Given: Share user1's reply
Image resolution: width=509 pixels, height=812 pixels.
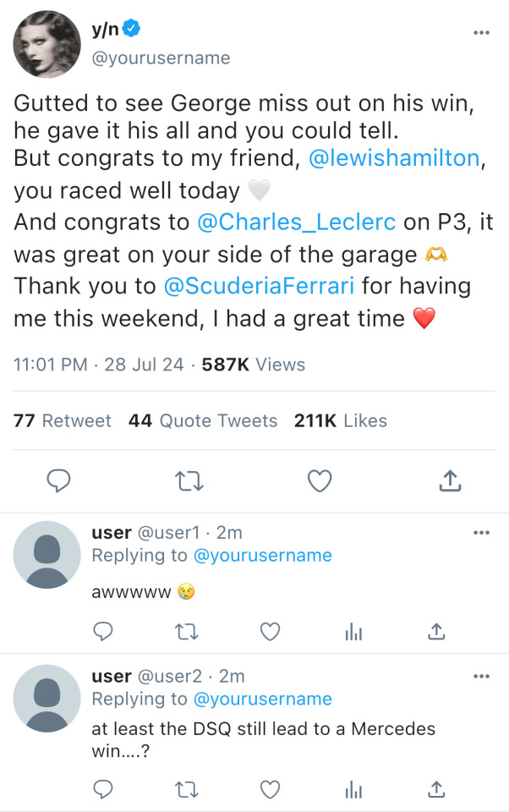Looking at the screenshot, I should (436, 631).
